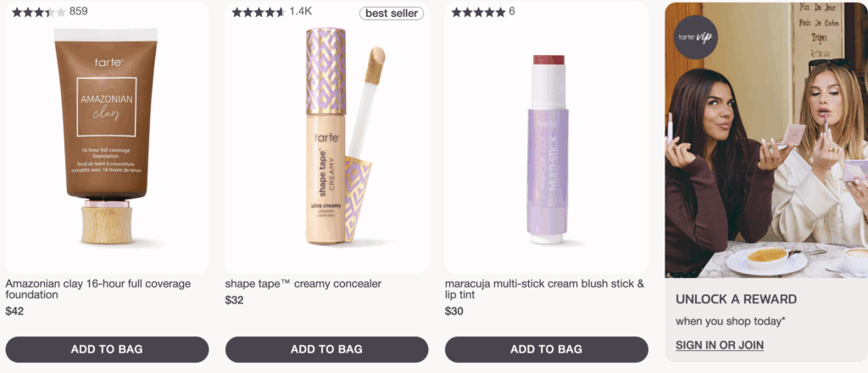Screen dimensions: 868x373
Task: Add shape tape creamy concealer to bag
Action: [326, 349]
